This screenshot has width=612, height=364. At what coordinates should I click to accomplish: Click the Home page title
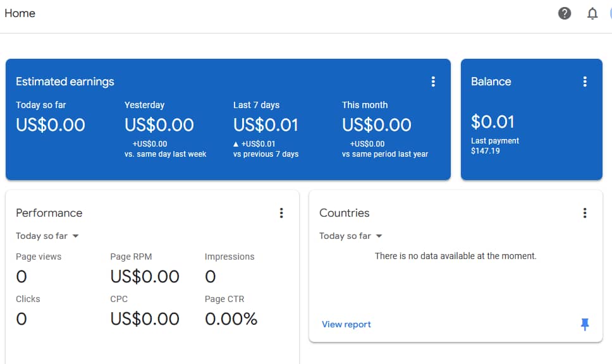click(20, 13)
